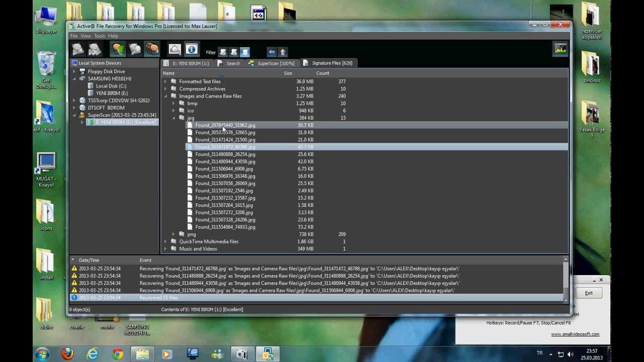Collapse the Images and Camera Raw files folder
This screenshot has width=644, height=362.
tap(166, 96)
